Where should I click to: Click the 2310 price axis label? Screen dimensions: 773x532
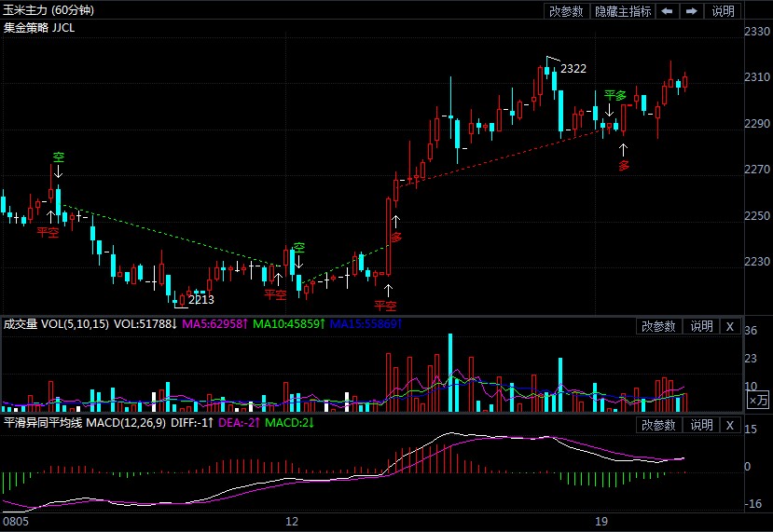(x=757, y=77)
